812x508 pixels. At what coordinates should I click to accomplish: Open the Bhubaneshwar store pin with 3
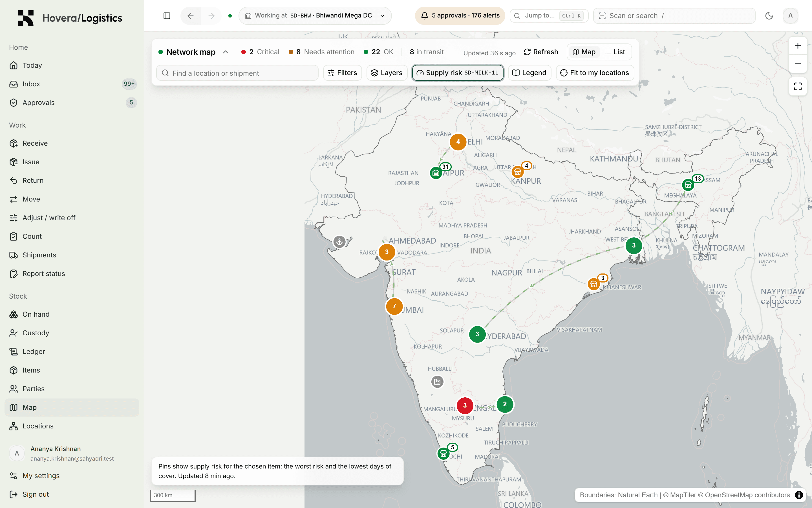(x=593, y=284)
